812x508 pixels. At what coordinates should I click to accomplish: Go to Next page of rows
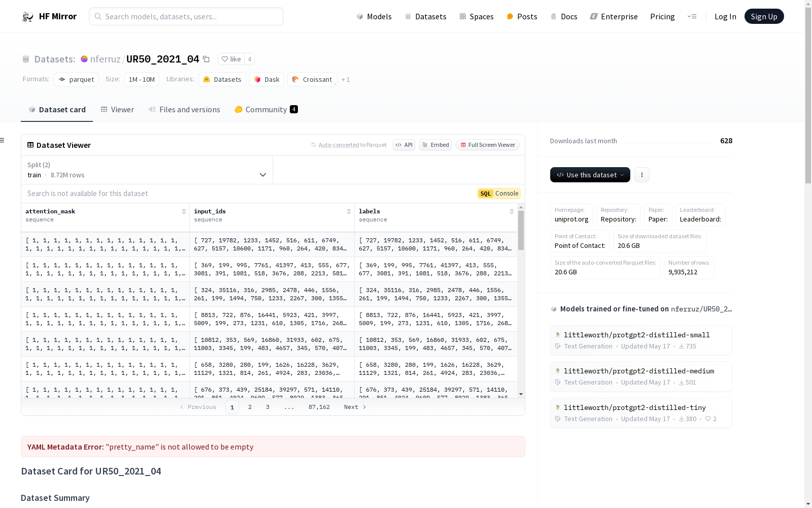pyautogui.click(x=355, y=407)
